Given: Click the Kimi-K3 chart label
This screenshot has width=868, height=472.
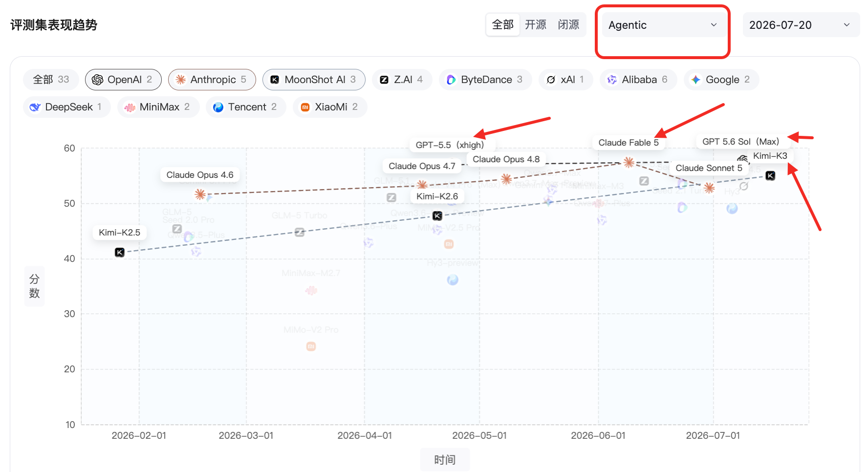Looking at the screenshot, I should tap(770, 156).
